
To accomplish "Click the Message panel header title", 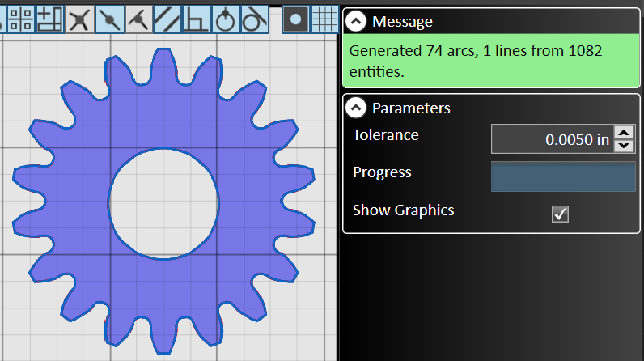I will pos(402,21).
